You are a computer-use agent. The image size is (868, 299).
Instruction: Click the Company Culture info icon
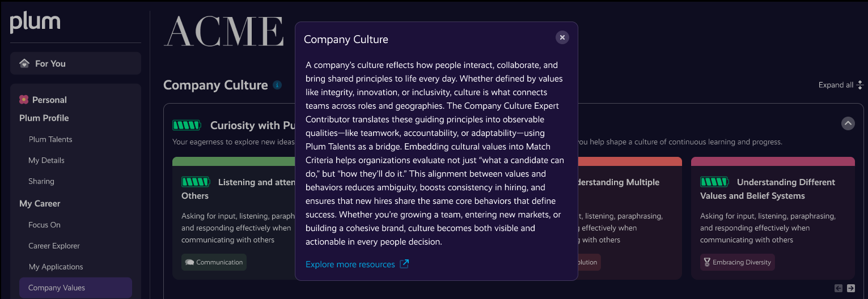coord(277,85)
